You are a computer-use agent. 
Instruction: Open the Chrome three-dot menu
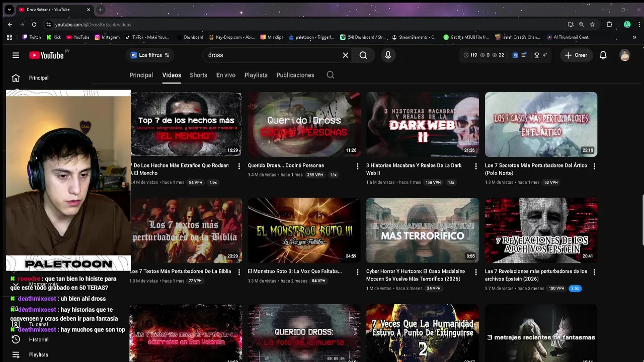coord(639,24)
